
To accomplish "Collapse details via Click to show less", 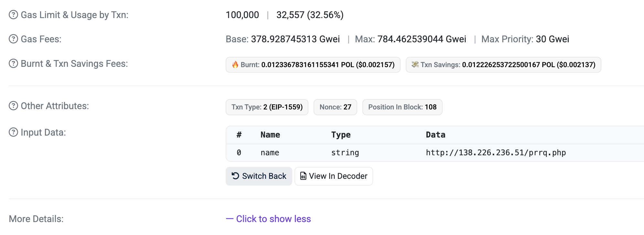I will (268, 219).
